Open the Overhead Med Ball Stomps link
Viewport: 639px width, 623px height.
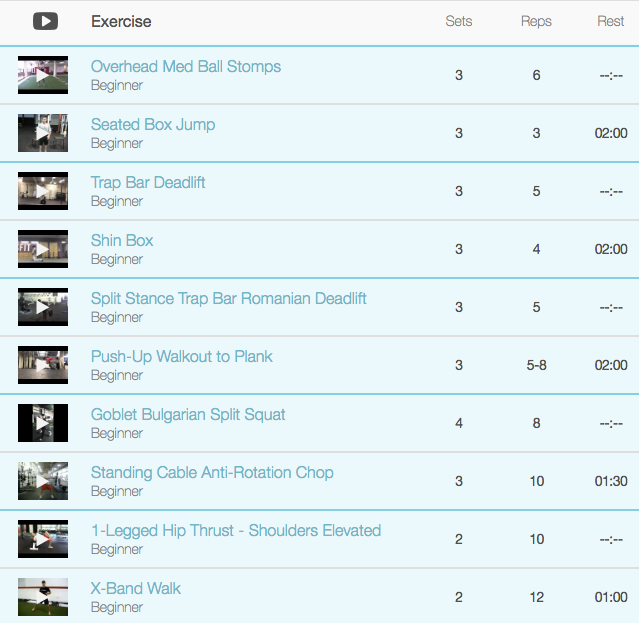186,66
